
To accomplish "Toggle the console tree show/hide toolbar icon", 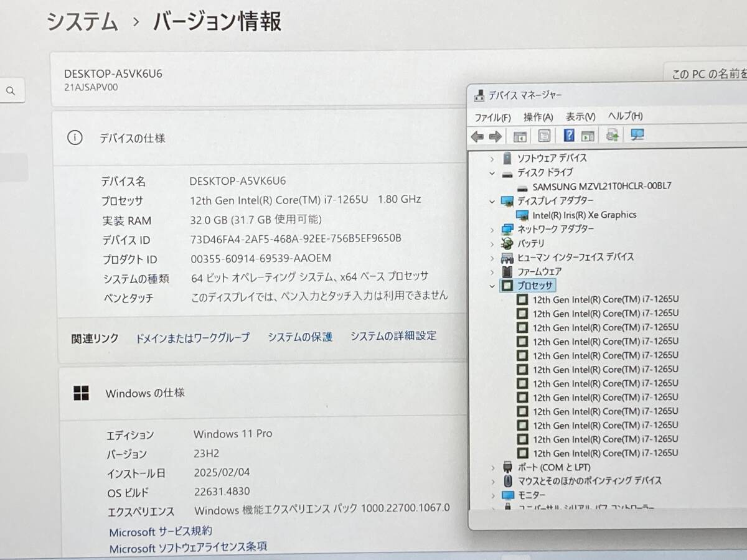I will coord(520,136).
